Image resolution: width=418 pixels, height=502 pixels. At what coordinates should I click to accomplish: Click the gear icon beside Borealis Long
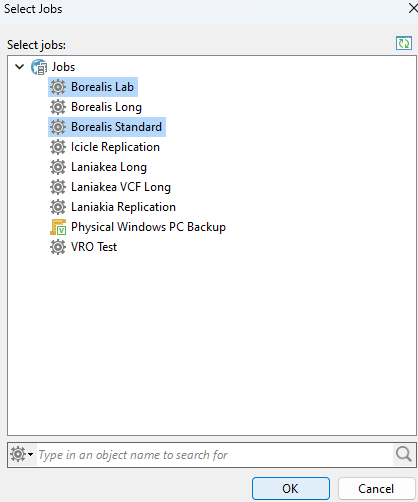[x=58, y=107]
